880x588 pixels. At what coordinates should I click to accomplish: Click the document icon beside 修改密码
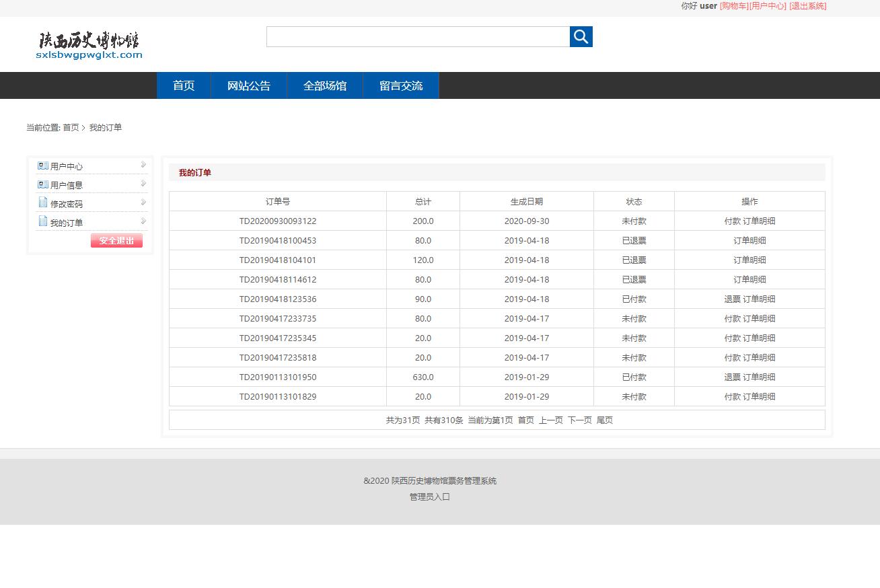(43, 203)
